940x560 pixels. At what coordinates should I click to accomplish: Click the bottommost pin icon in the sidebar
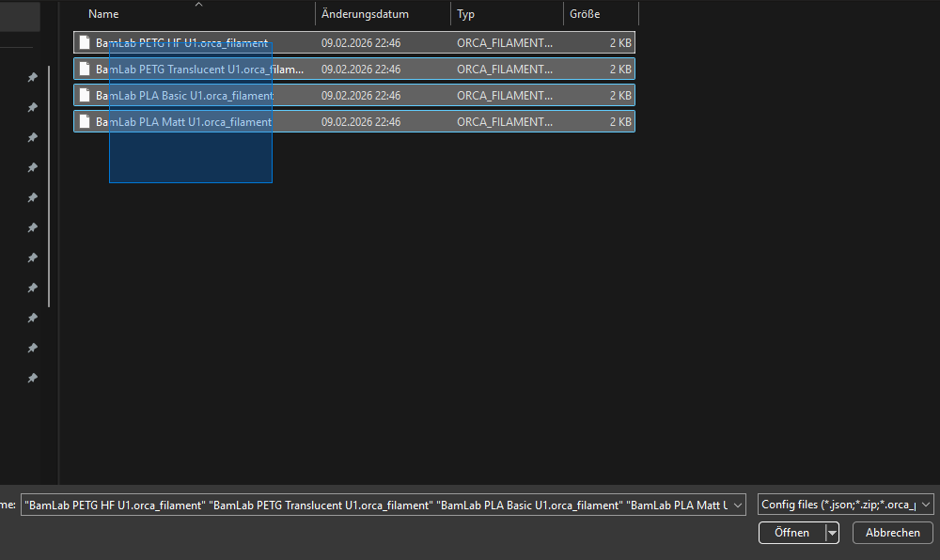coord(32,379)
